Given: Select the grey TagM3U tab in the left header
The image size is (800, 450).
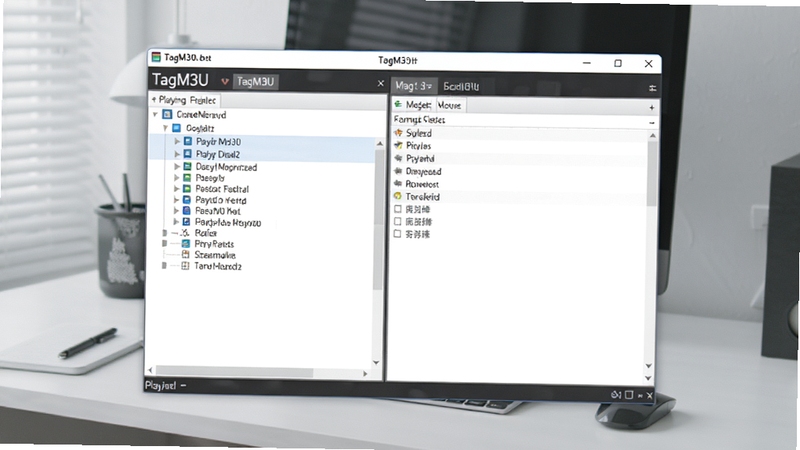Looking at the screenshot, I should [256, 82].
